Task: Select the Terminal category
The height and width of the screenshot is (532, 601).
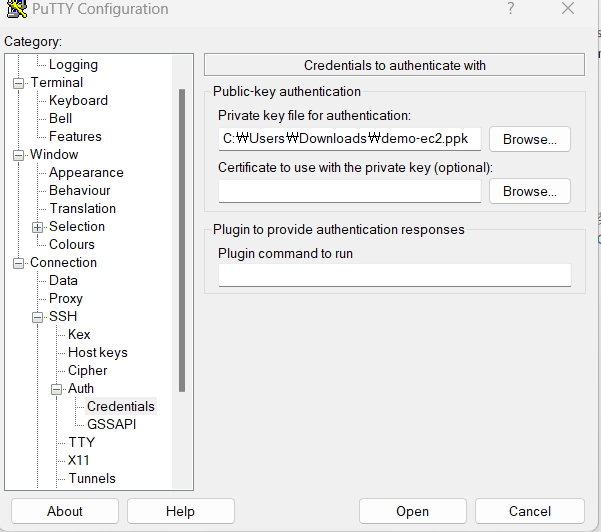Action: pos(57,82)
